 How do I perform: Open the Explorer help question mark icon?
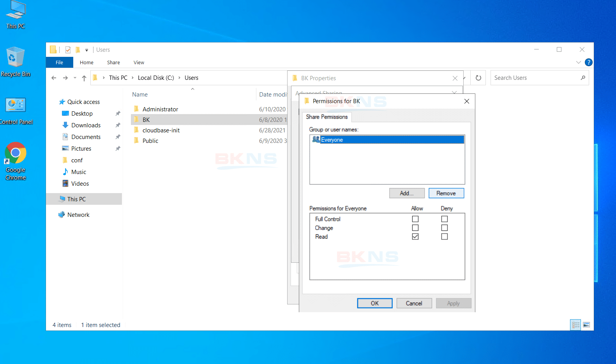tap(589, 62)
